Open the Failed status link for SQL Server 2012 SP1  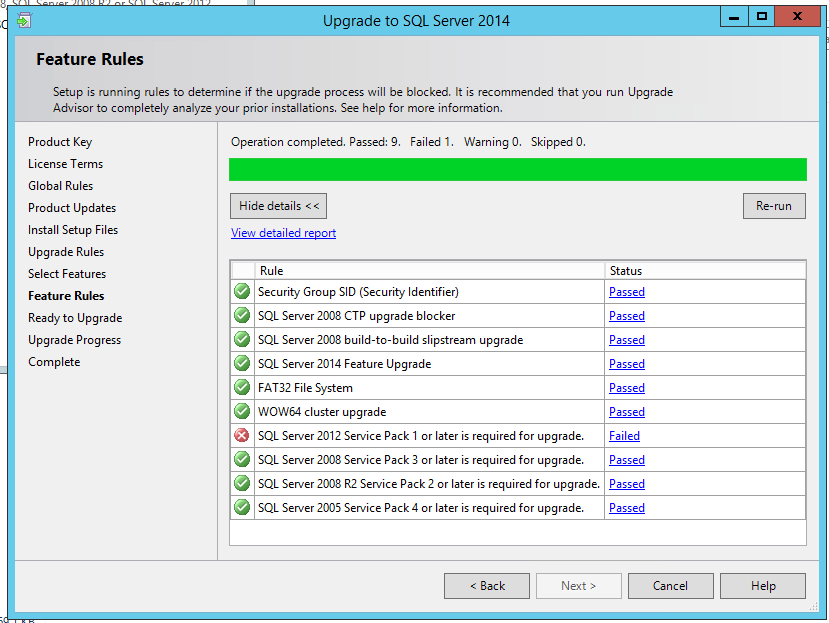point(624,436)
